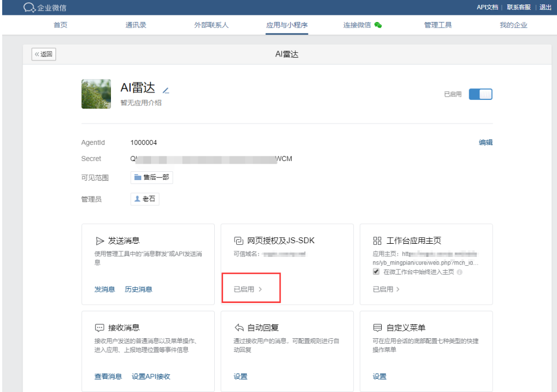Click the AI雷达 app avatar image

(96, 94)
